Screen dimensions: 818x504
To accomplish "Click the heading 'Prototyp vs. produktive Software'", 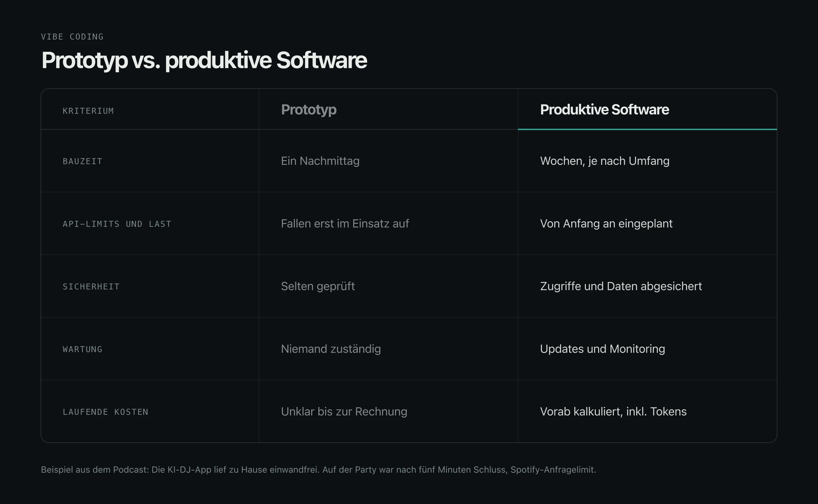I will [x=204, y=60].
